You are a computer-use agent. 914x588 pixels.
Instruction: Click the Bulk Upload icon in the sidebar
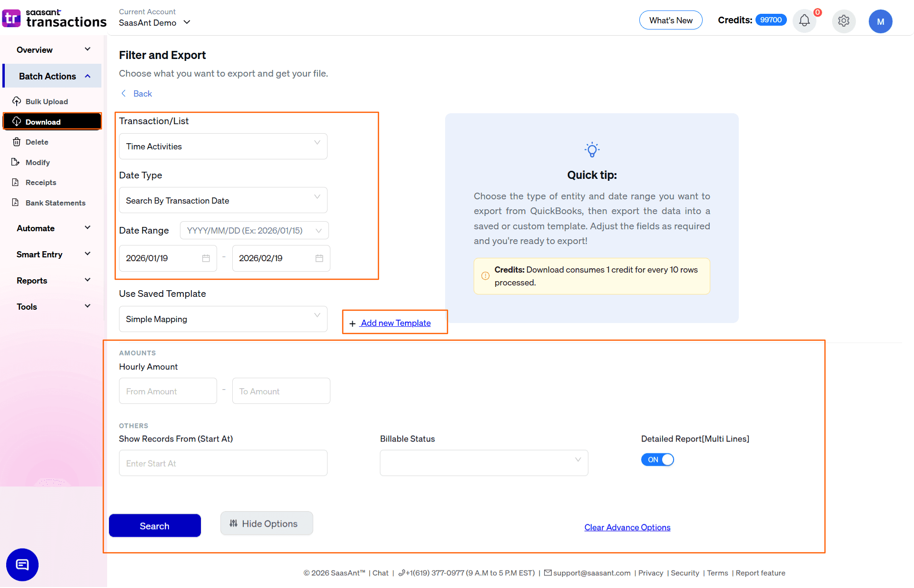pos(17,101)
